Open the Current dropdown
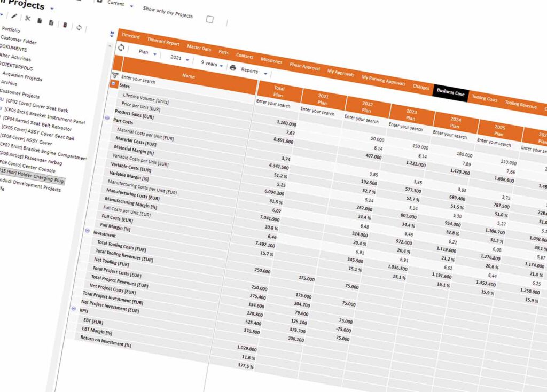Viewport: 547px width, 392px height. tap(131, 6)
